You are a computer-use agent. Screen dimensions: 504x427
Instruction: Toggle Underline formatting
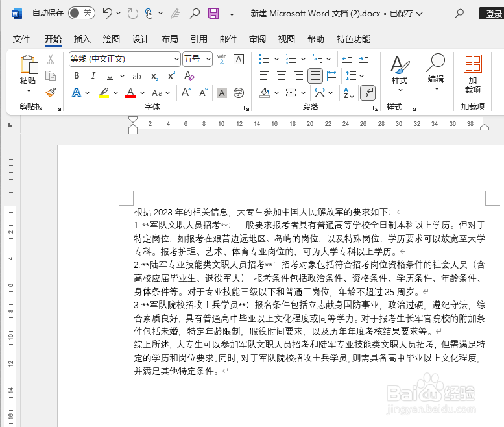coord(110,75)
